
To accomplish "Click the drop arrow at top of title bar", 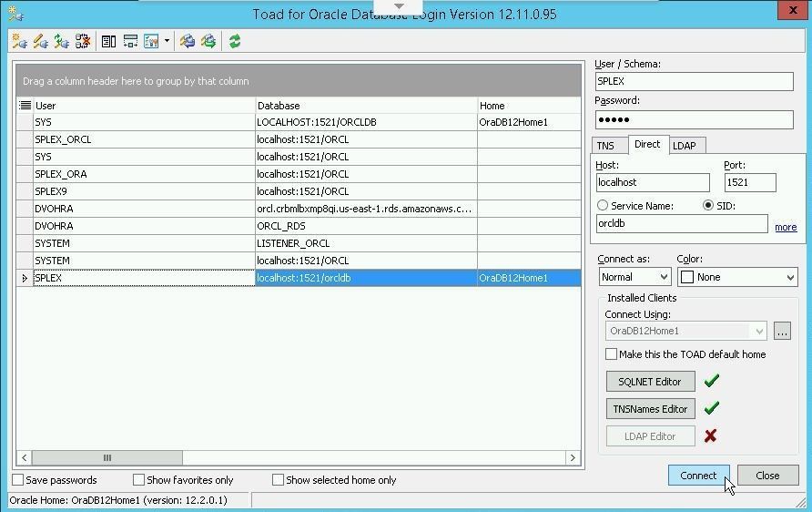I will tap(399, 6).
